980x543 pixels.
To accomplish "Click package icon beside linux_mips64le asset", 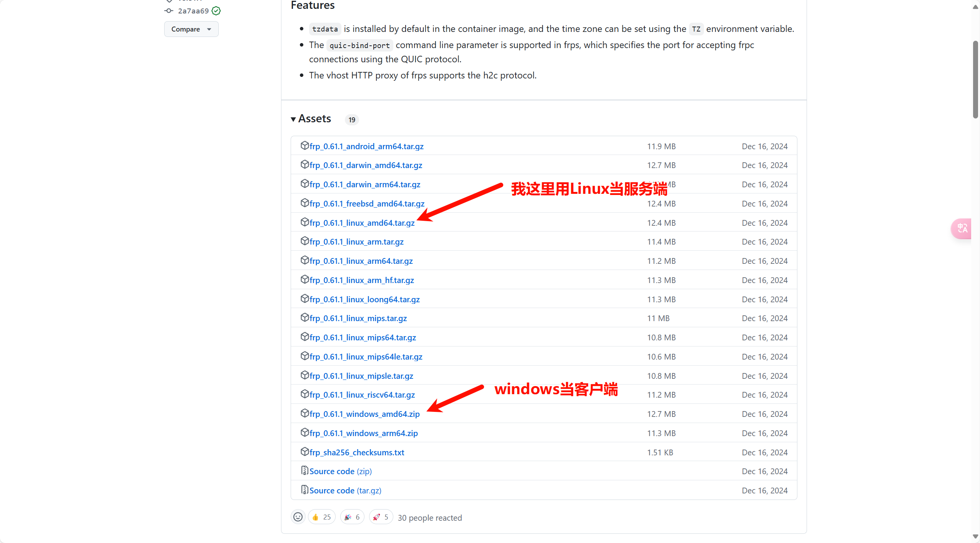I will [x=304, y=356].
